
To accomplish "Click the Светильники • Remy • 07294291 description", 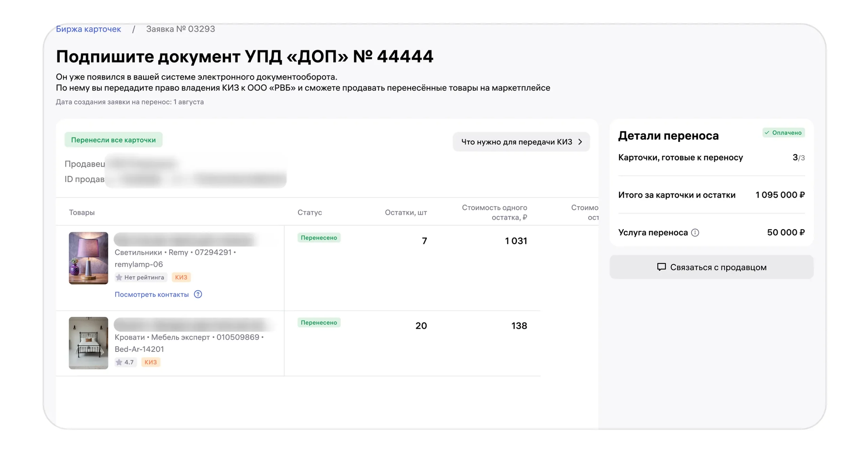I will (x=175, y=258).
